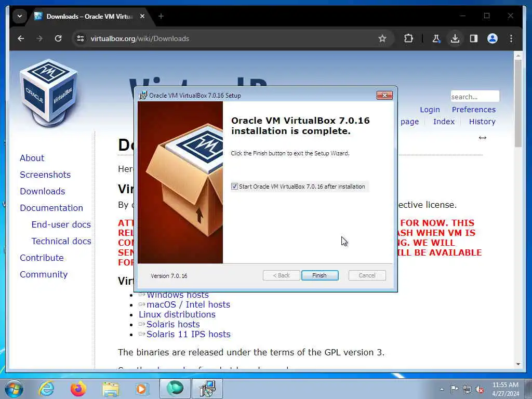Viewport: 532px width, 399px height.
Task: Open Windows Media Player from the taskbar
Action: click(x=142, y=389)
